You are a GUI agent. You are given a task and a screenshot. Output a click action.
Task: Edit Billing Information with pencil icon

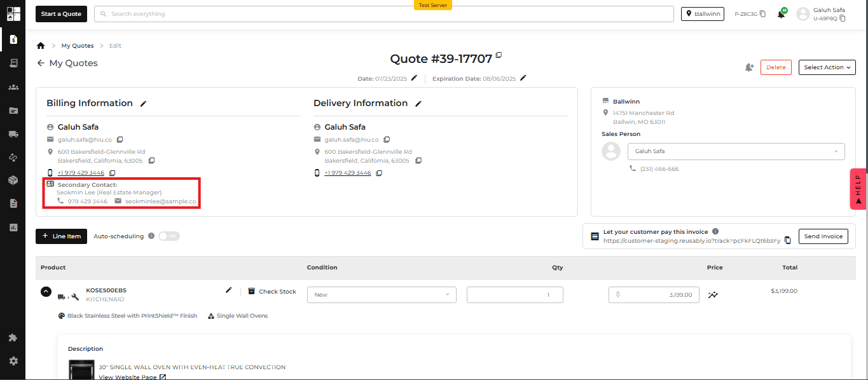point(144,104)
